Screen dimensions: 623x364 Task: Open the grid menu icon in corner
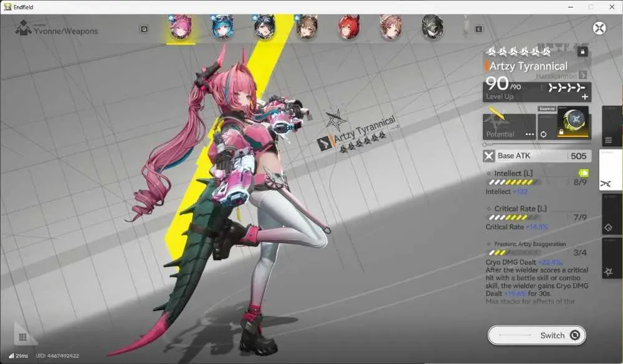tap(22, 337)
